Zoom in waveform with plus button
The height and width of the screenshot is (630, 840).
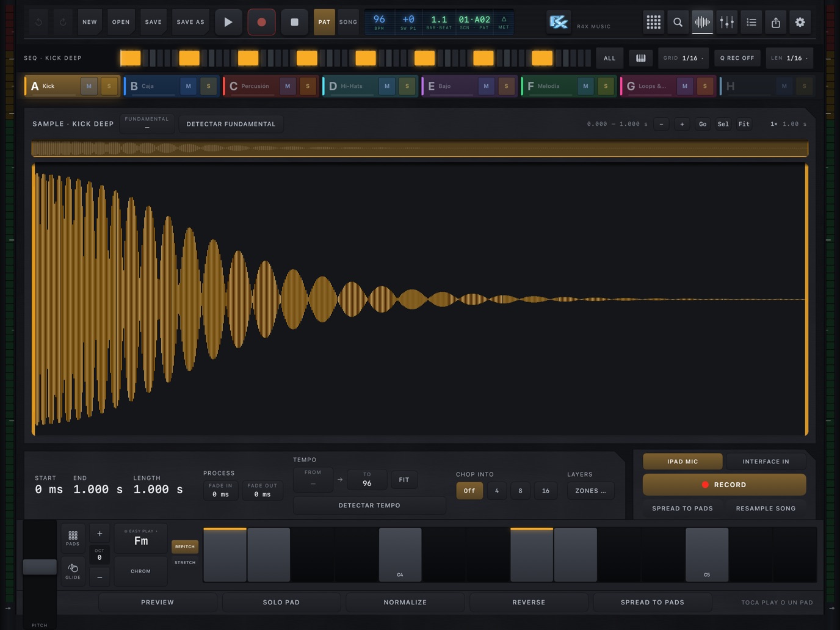coord(682,124)
